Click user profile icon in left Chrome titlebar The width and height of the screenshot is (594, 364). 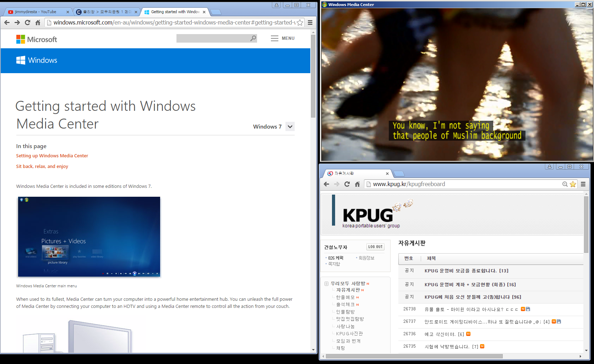(277, 5)
